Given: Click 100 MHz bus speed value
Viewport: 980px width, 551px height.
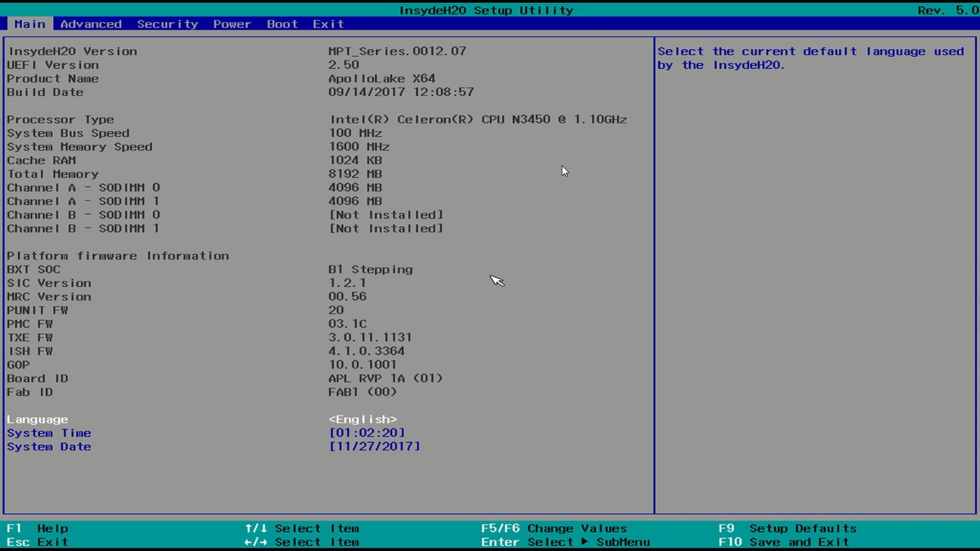Looking at the screenshot, I should coord(355,133).
